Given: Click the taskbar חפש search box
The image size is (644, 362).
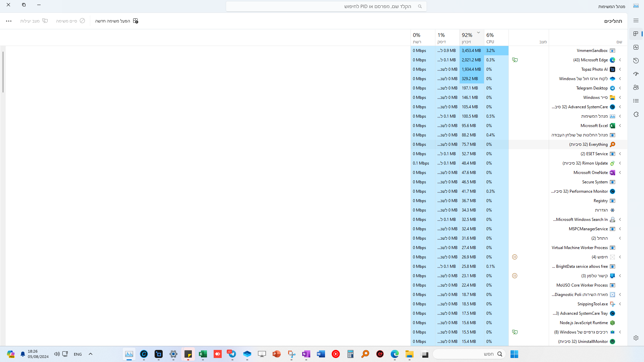Looking at the screenshot, I should [469, 354].
